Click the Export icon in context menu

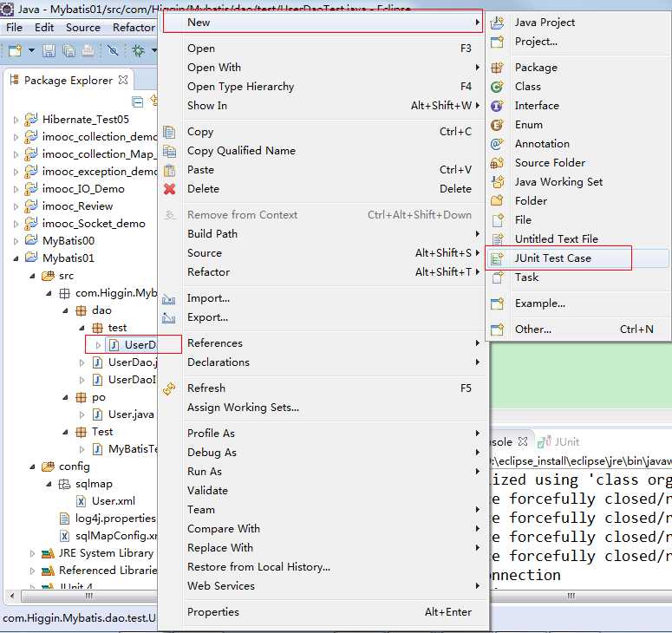169,317
